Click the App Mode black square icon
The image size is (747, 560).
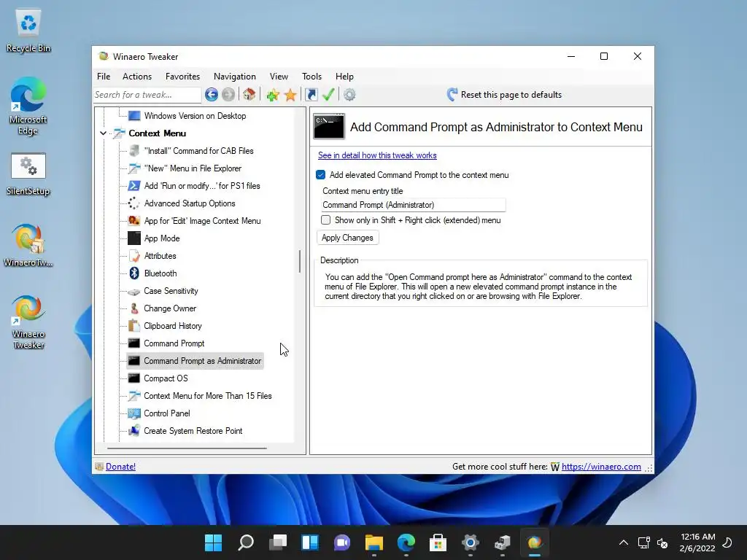coord(134,238)
